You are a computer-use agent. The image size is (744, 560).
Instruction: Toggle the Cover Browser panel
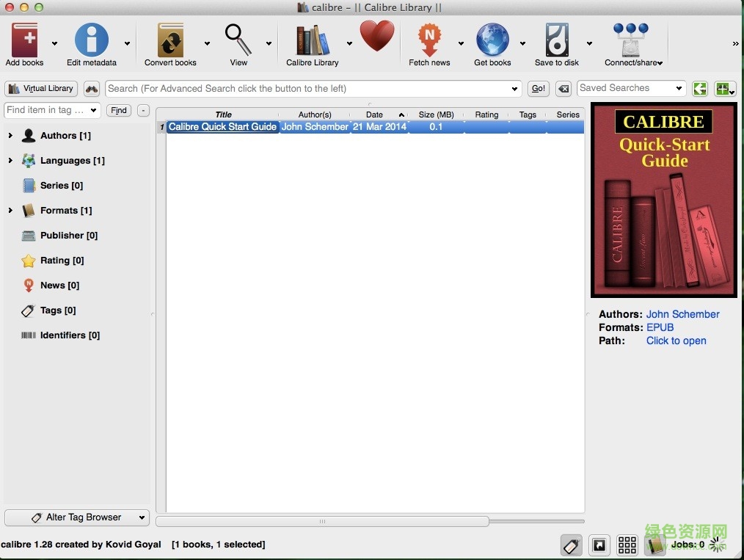[599, 545]
